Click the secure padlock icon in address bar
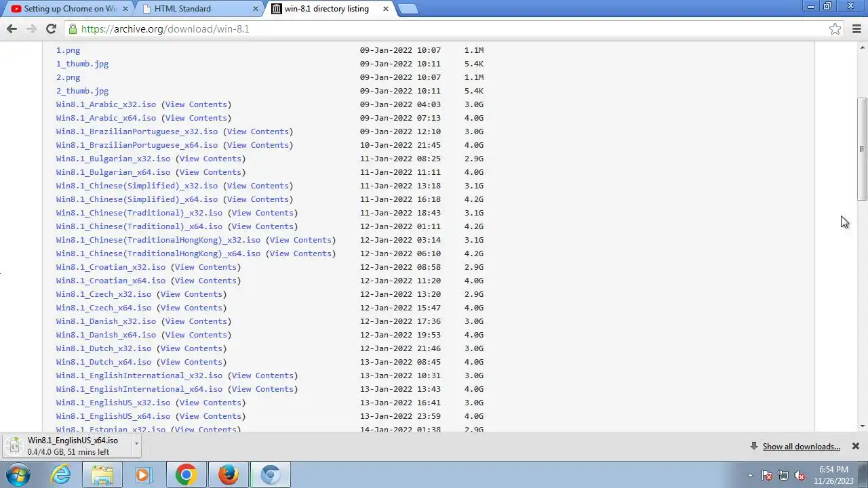Image resolution: width=868 pixels, height=488 pixels. tap(72, 28)
